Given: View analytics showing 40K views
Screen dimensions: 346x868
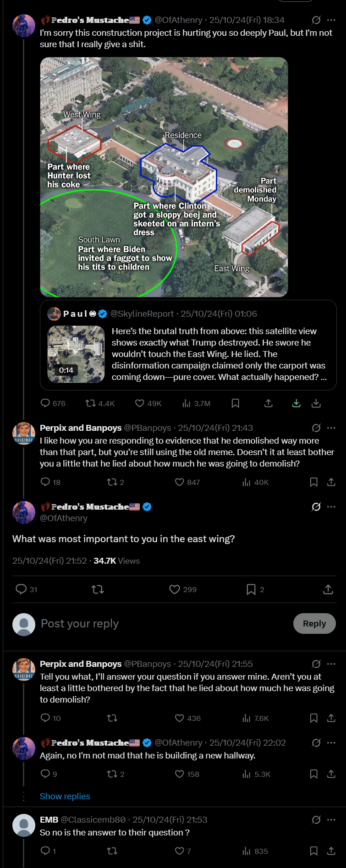Looking at the screenshot, I should (247, 482).
